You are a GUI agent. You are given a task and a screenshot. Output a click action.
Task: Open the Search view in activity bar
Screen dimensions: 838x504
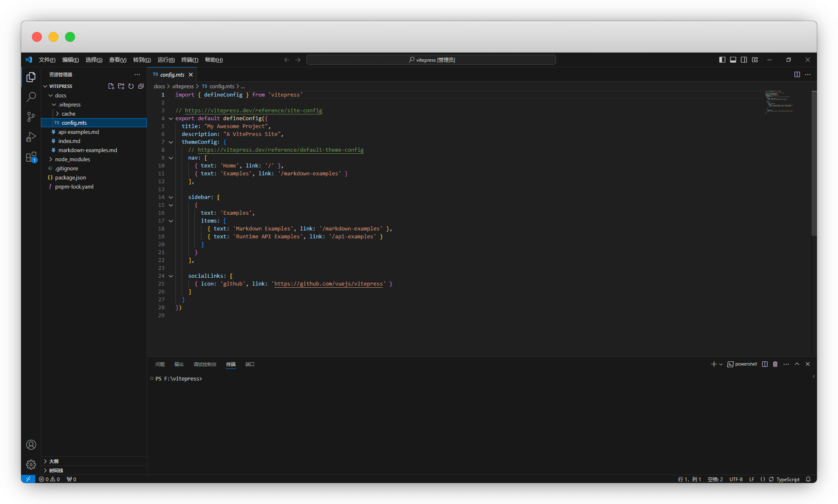tap(31, 97)
